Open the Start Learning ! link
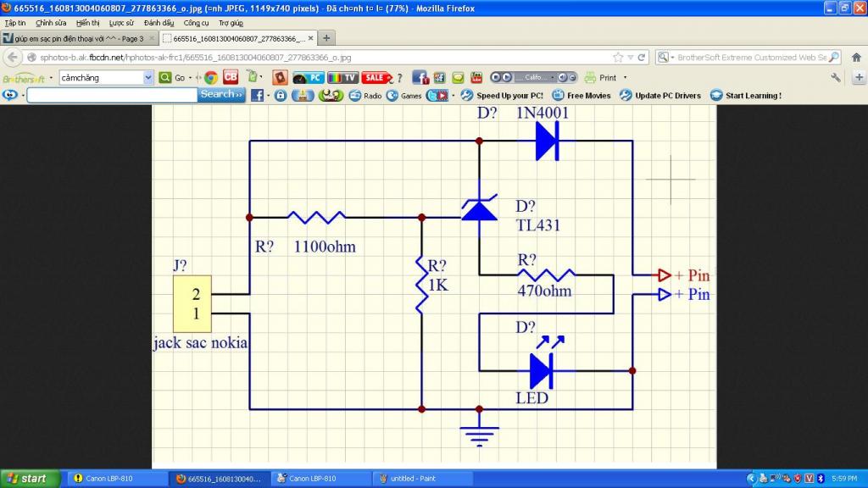 pyautogui.click(x=746, y=95)
